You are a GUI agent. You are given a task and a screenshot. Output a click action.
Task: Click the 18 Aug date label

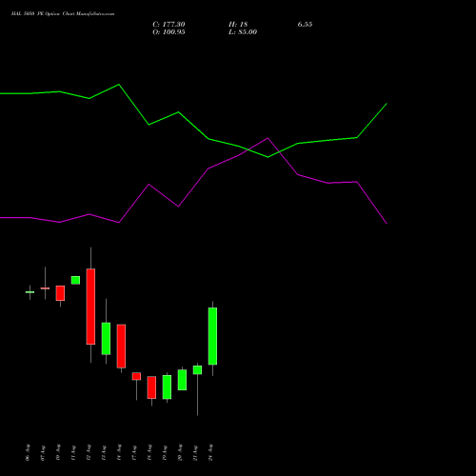click(x=149, y=452)
